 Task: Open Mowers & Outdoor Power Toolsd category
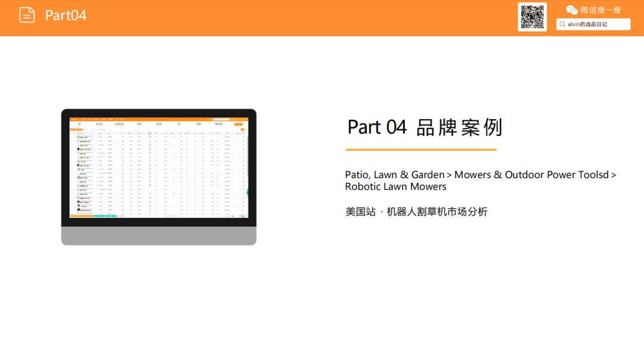point(531,175)
